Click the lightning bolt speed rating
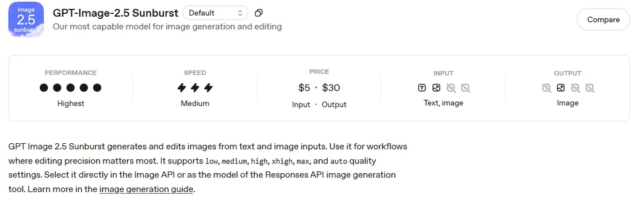The width and height of the screenshot is (644, 222). click(x=195, y=87)
